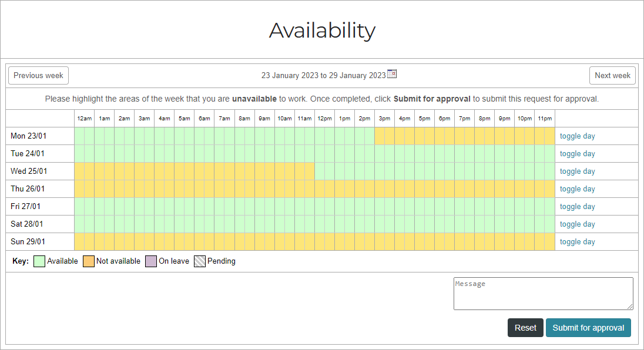The width and height of the screenshot is (644, 350).
Task: Toggle day for Wed 25/01
Action: (577, 171)
